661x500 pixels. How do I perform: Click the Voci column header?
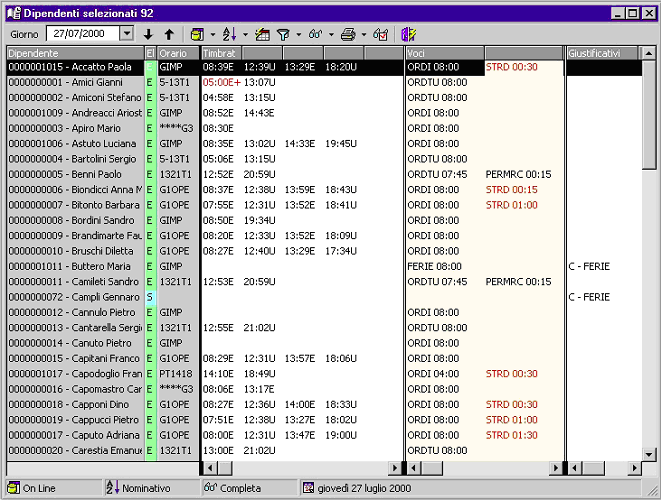pos(445,53)
